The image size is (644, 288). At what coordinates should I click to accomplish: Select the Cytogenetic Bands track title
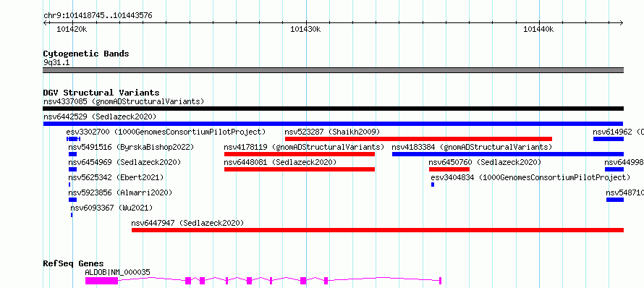click(86, 54)
